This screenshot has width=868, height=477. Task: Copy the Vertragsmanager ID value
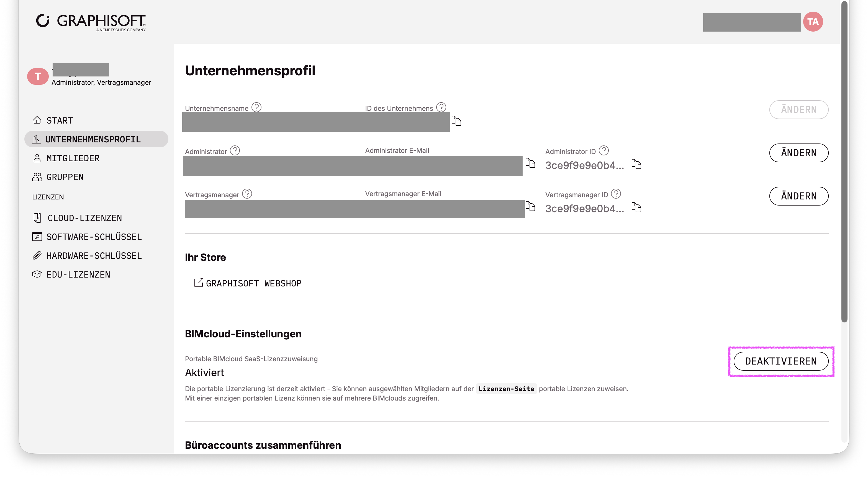click(636, 207)
